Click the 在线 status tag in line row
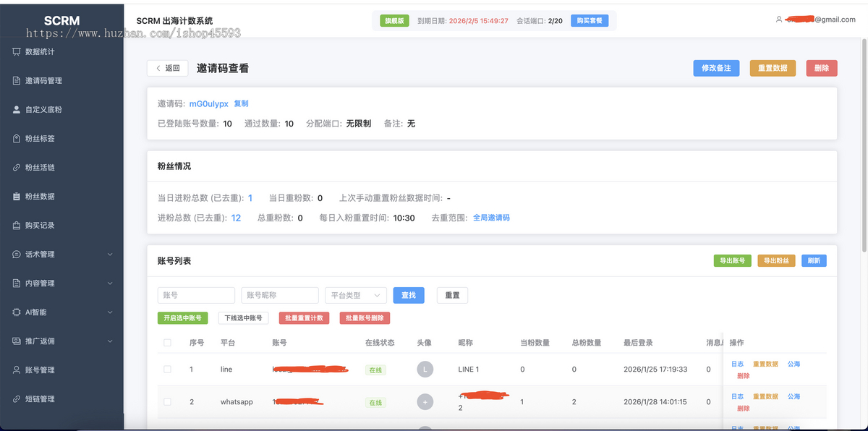Viewport: 868px width, 431px height. [x=375, y=370]
